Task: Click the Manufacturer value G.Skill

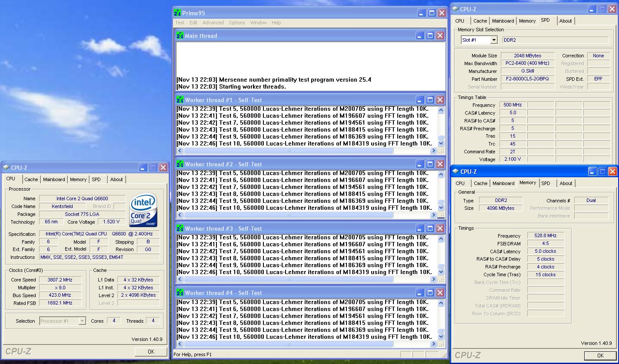Action: (x=528, y=71)
